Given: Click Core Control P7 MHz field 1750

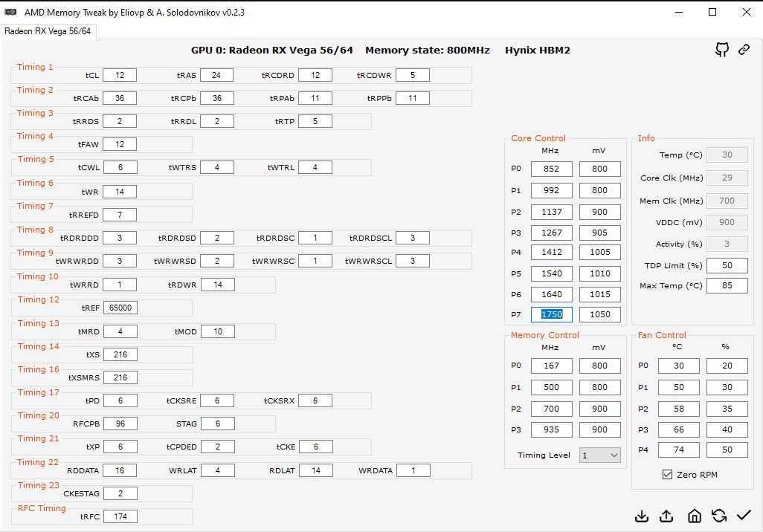Looking at the screenshot, I should tap(551, 314).
